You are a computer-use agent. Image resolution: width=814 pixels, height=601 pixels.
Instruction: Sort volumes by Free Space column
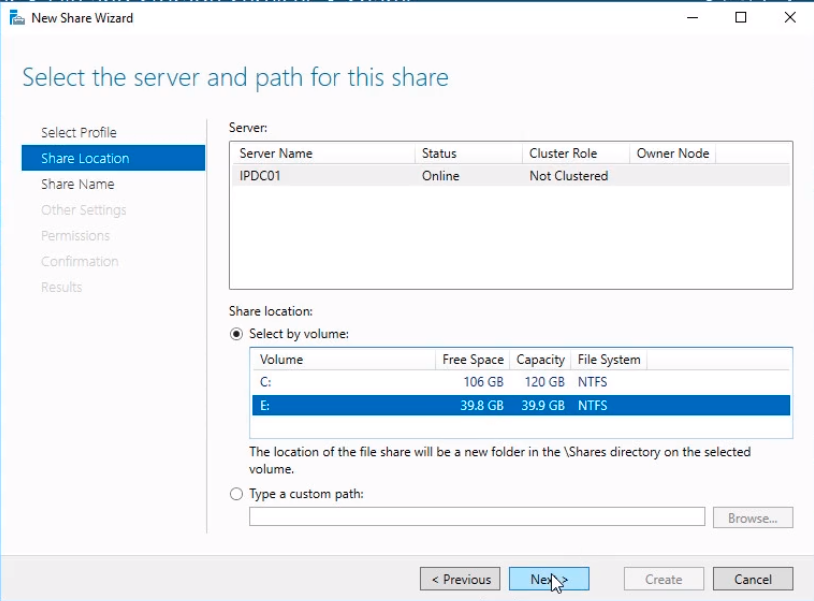(472, 359)
